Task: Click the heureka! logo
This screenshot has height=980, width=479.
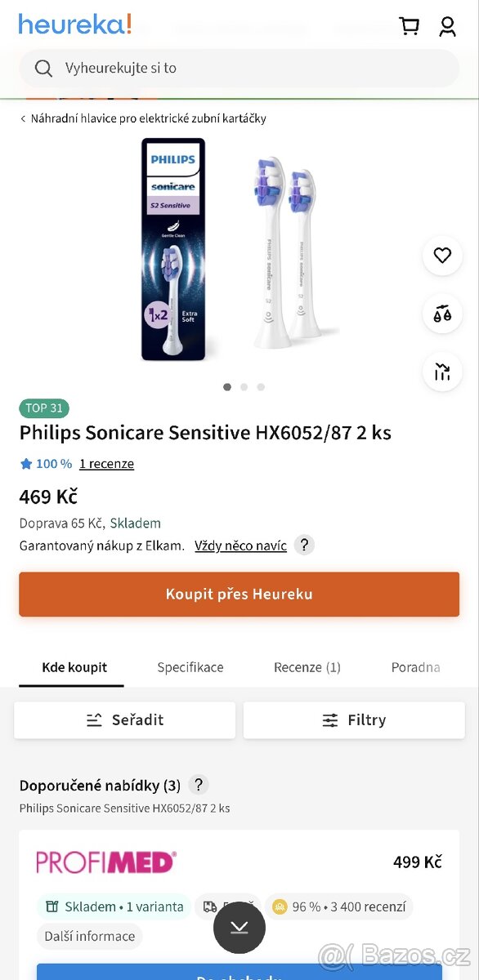Action: [74, 24]
